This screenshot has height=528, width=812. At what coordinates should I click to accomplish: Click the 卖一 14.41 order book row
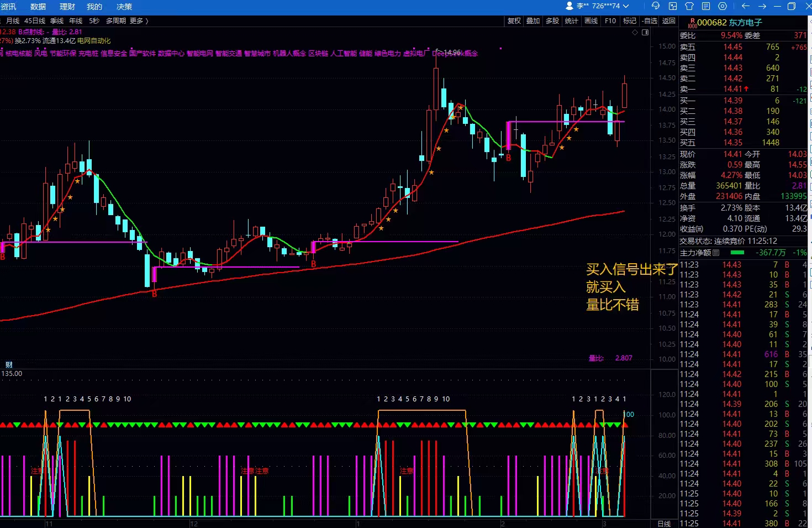[743, 89]
